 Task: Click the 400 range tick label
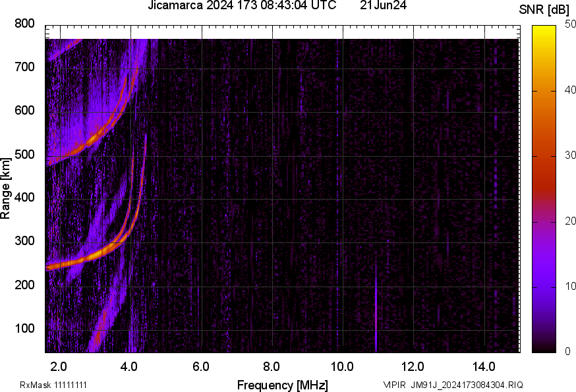point(24,197)
